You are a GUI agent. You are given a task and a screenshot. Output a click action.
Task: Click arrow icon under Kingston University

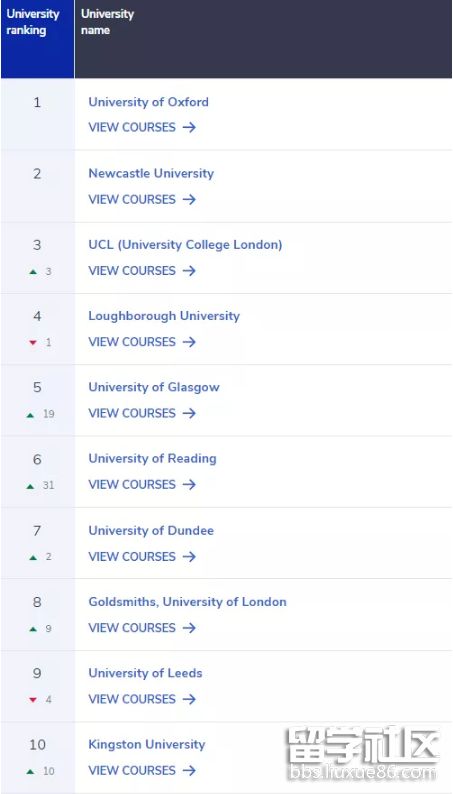pos(189,770)
